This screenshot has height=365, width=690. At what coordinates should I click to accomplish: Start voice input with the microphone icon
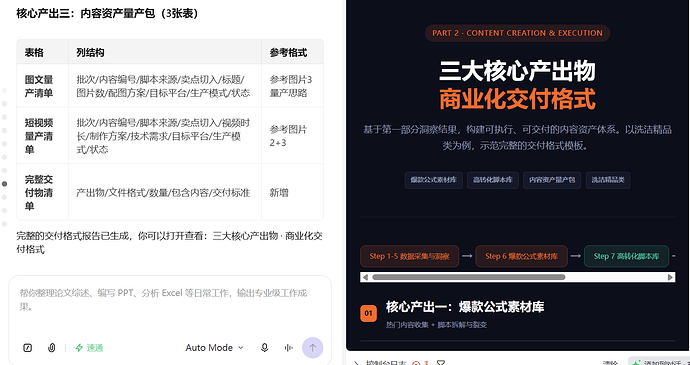(264, 348)
